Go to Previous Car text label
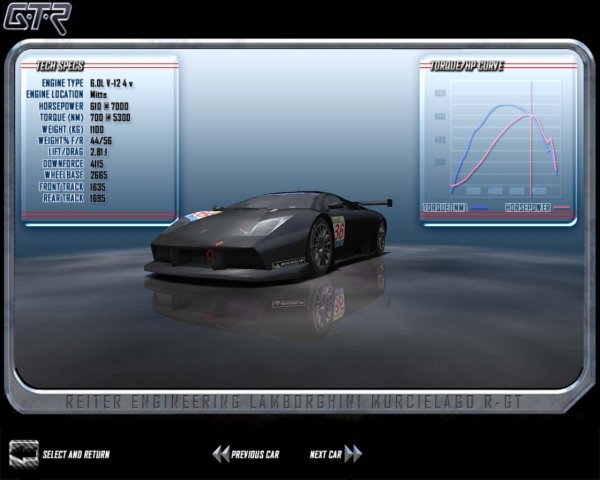600x480 pixels. [x=255, y=455]
